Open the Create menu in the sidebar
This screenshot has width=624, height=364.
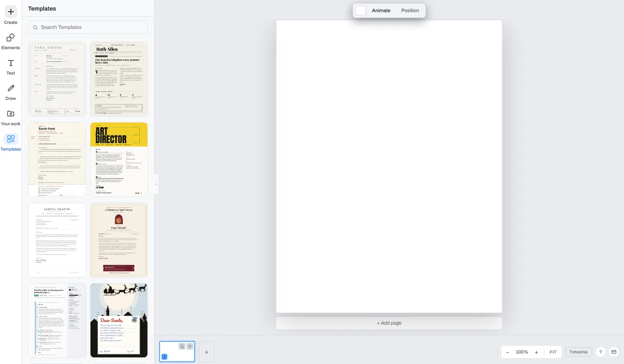click(10, 15)
